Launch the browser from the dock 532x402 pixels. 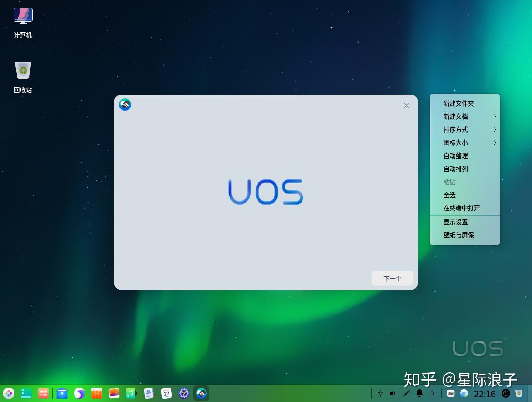coord(80,393)
